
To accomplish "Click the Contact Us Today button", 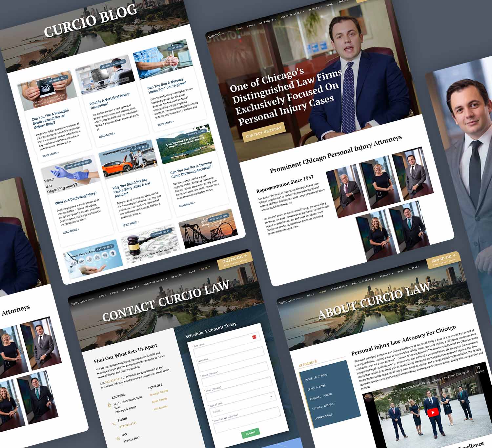I will point(264,132).
